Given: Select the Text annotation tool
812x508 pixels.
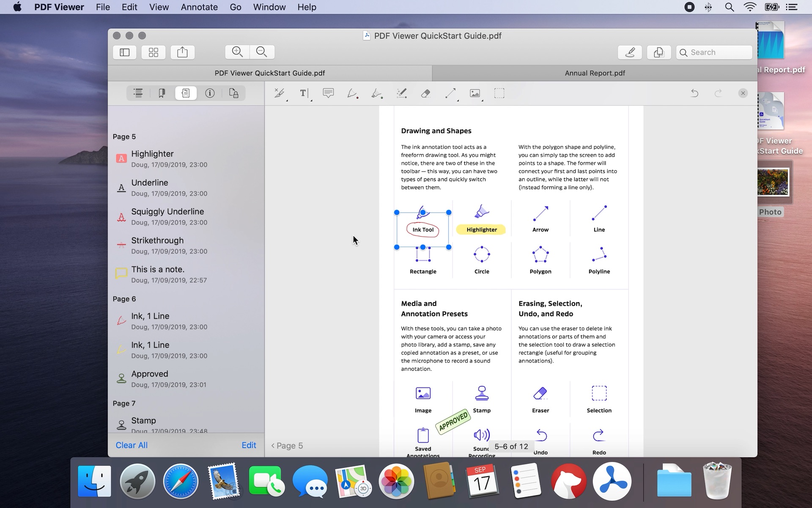Looking at the screenshot, I should 304,93.
